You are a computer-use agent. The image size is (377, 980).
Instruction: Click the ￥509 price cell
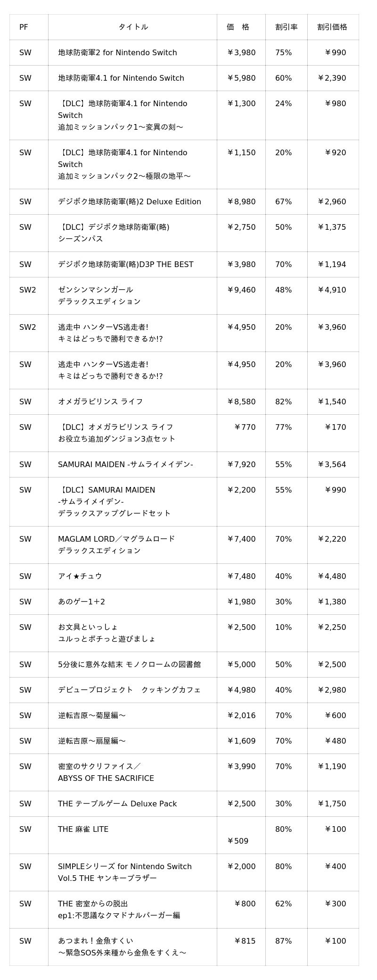click(x=238, y=841)
